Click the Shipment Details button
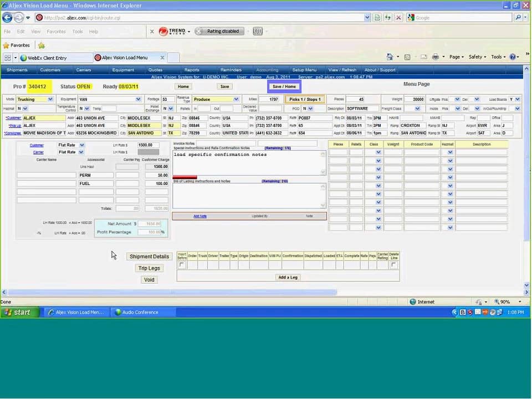 149,257
